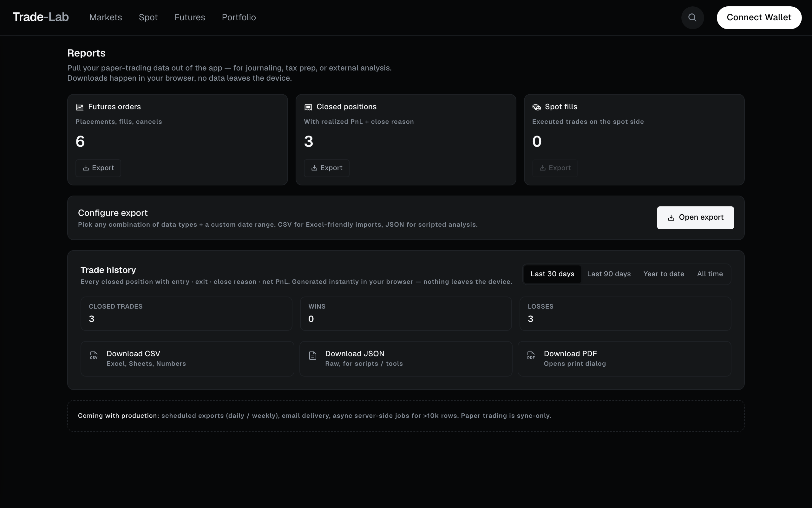Connect Wallet from the header
Image resolution: width=812 pixels, height=508 pixels.
(x=759, y=17)
